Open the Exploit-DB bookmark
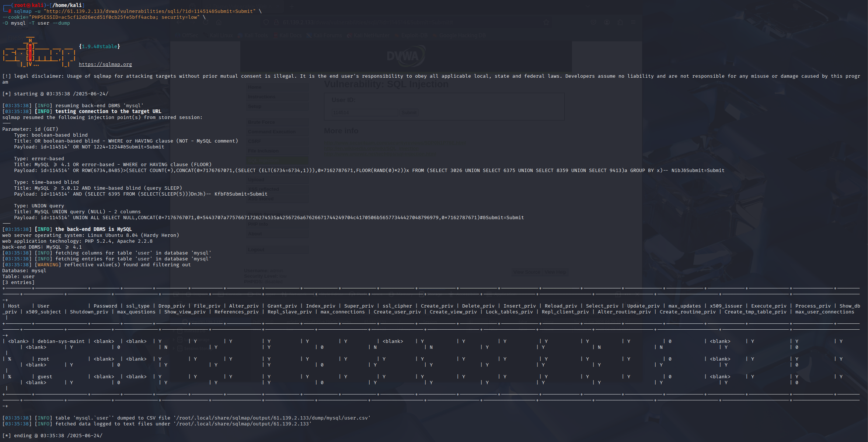The image size is (868, 442). pos(411,36)
